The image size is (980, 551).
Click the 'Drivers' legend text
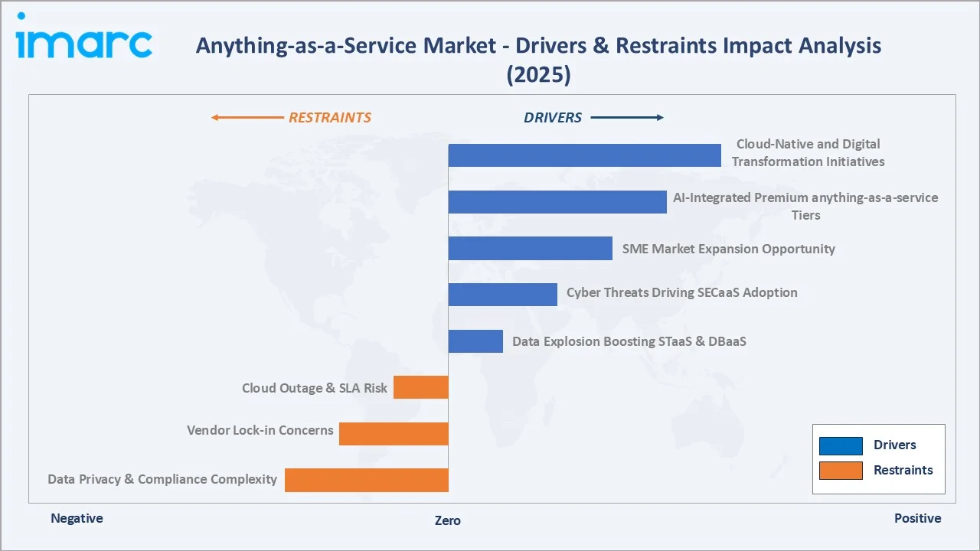coord(894,445)
